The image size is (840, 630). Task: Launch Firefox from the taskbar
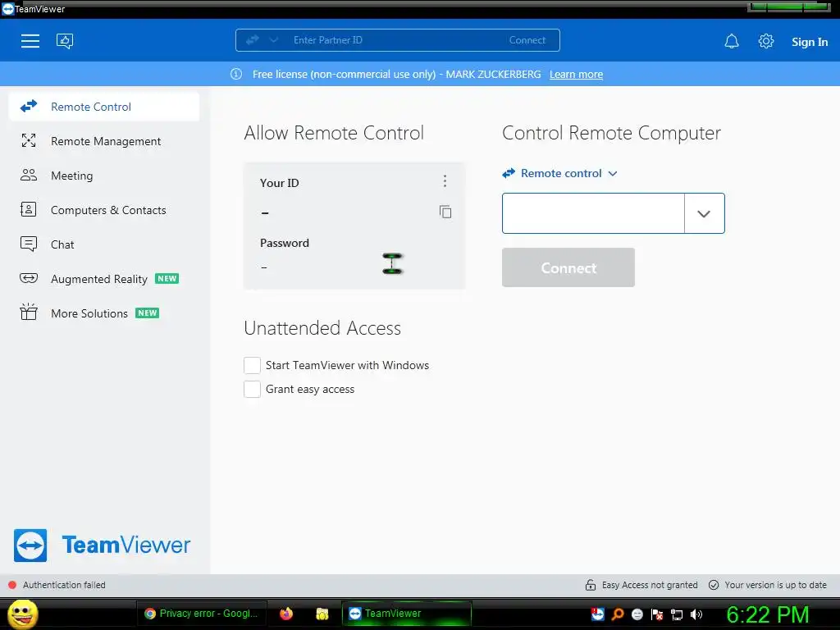click(x=286, y=614)
